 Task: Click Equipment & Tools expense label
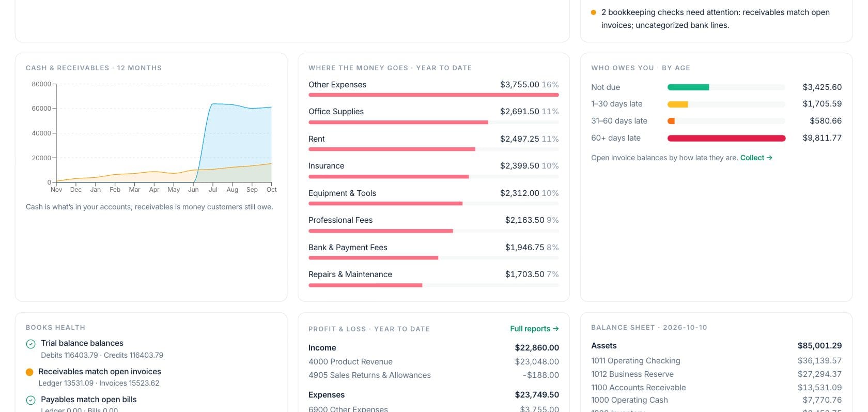[x=342, y=193]
